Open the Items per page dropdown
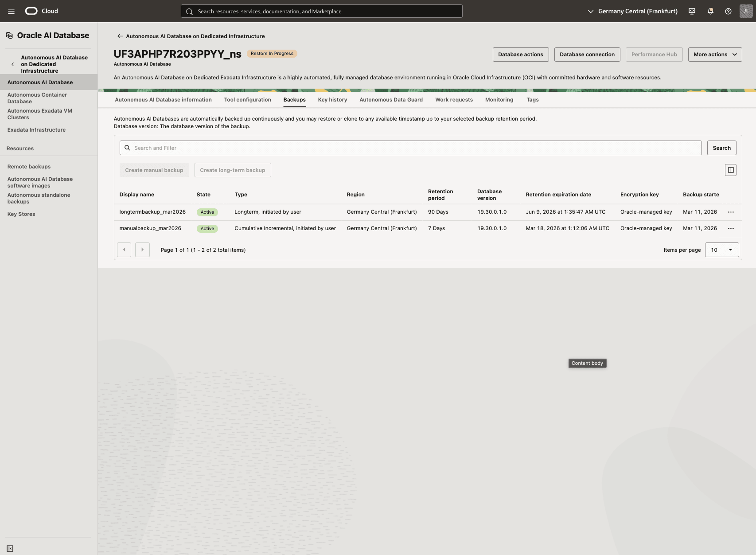The image size is (756, 555). (x=722, y=250)
